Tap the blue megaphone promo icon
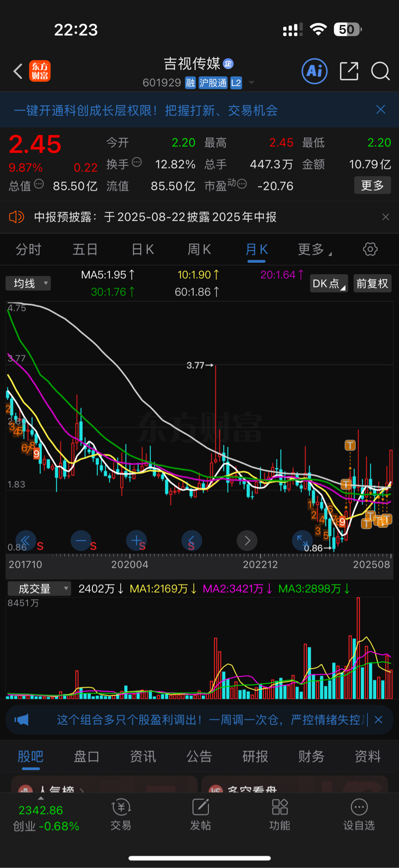Screen dimensions: 399x868 point(22,720)
